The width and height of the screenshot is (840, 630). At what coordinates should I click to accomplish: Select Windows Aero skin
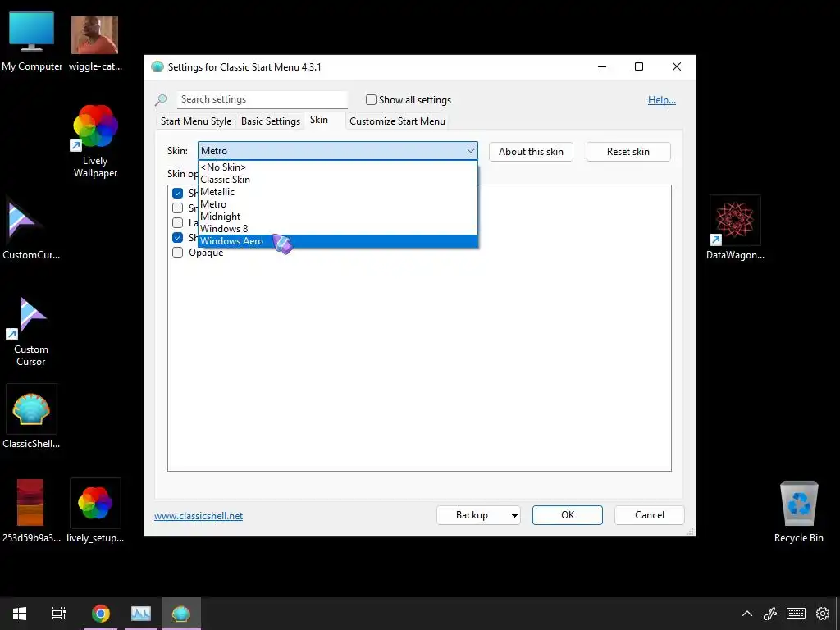pyautogui.click(x=337, y=241)
